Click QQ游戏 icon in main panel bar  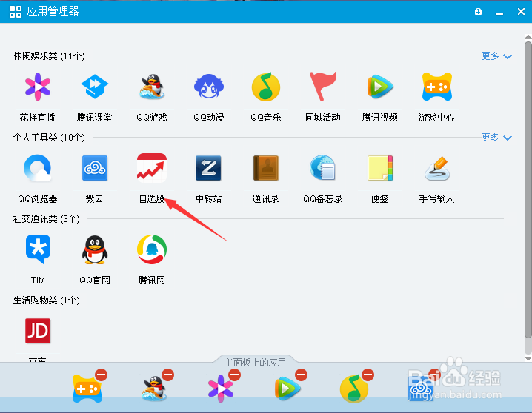click(154, 389)
